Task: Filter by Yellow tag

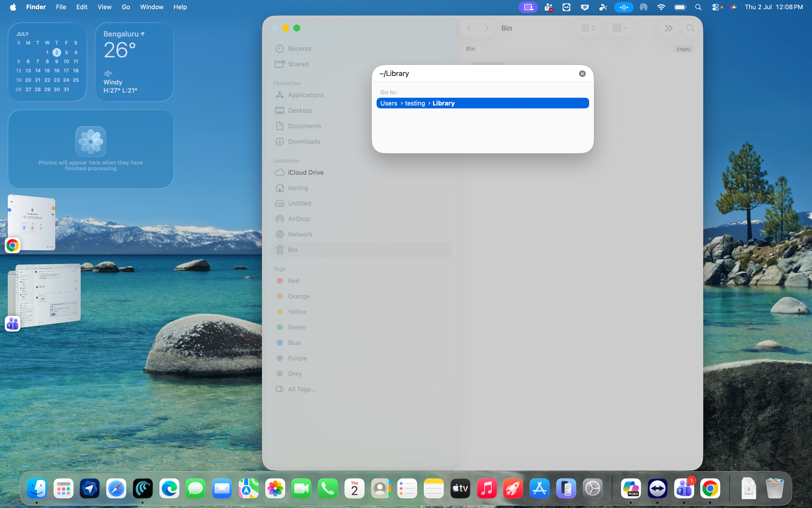Action: point(361,312)
